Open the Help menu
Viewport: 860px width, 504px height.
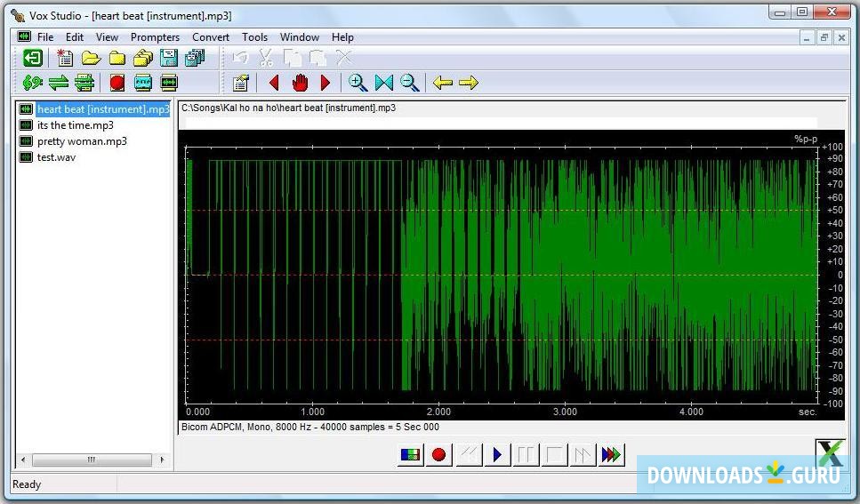pyautogui.click(x=342, y=37)
